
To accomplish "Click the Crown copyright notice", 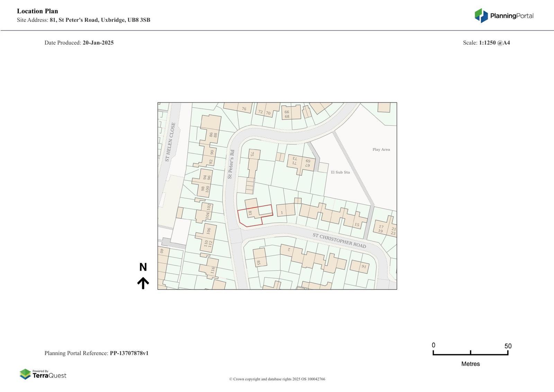I will point(277,379).
